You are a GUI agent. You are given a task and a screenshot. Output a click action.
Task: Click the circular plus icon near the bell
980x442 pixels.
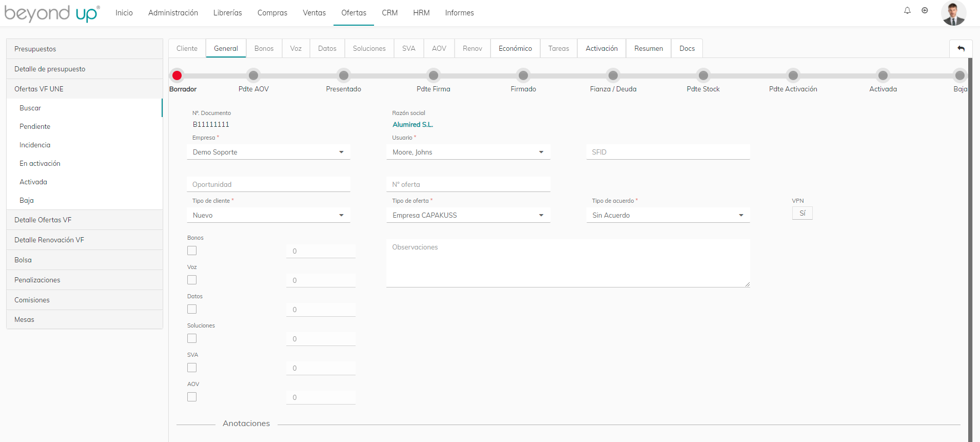(925, 11)
